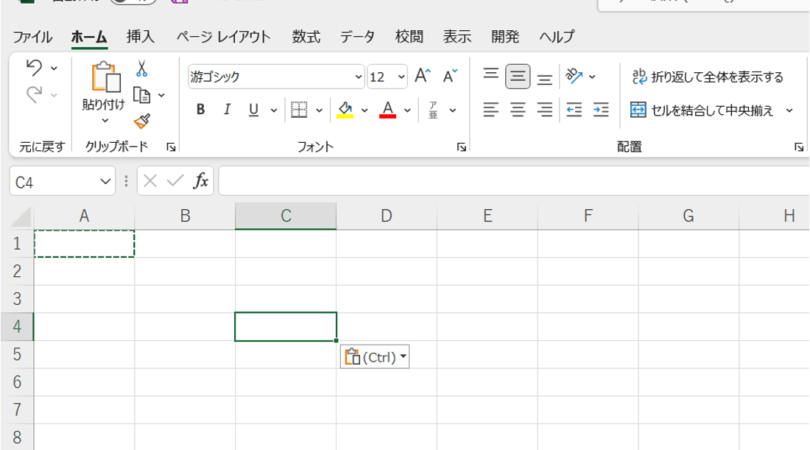Click the borders grid icon

pos(299,110)
